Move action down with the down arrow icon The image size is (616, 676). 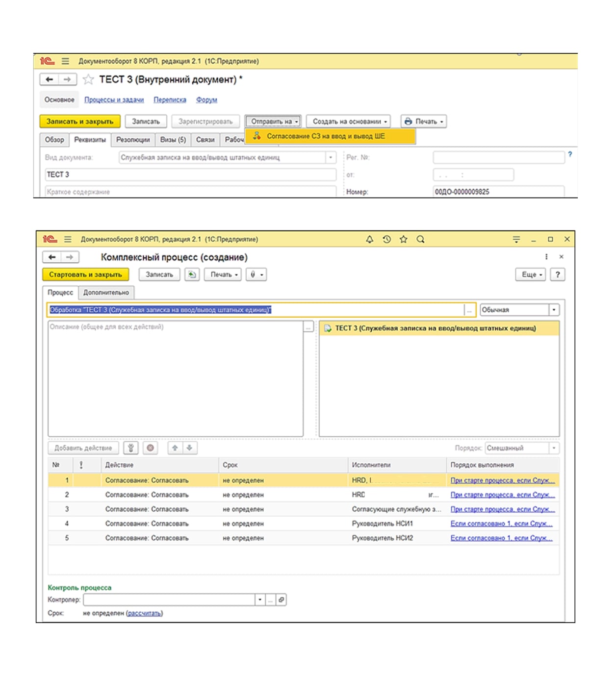(x=190, y=448)
